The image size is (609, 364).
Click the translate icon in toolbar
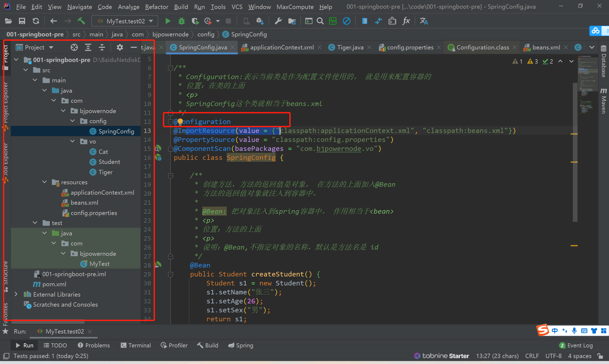424,21
